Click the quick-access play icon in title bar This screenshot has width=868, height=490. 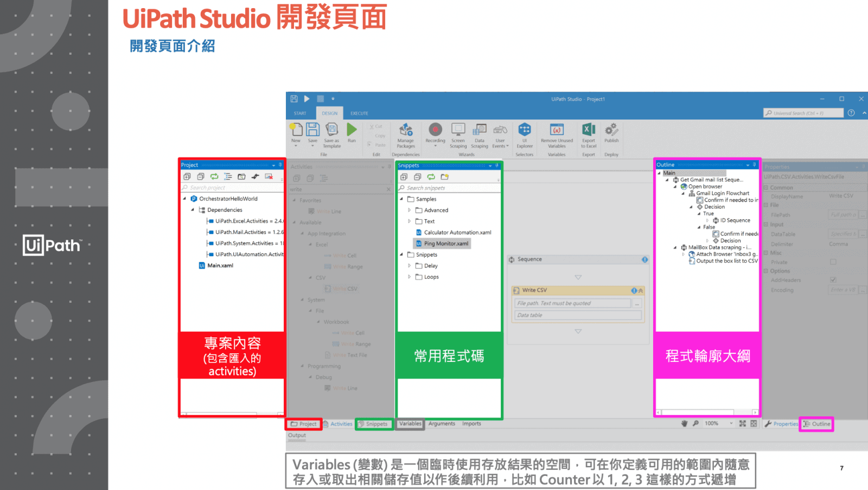pyautogui.click(x=307, y=99)
